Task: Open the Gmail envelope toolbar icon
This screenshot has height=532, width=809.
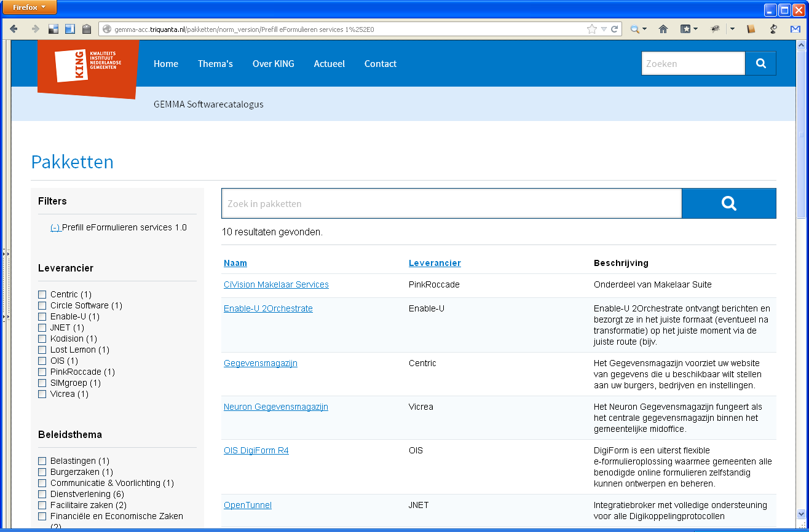Action: click(x=795, y=29)
